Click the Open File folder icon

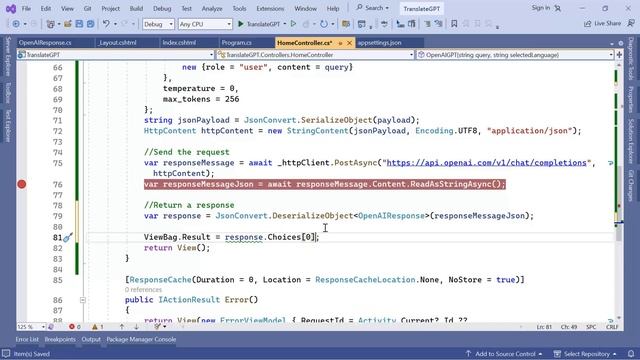click(68, 24)
